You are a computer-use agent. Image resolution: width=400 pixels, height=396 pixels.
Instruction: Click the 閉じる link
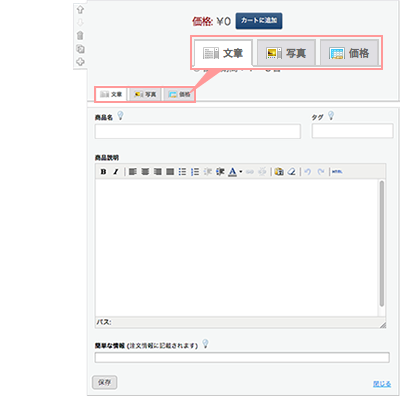point(382,384)
